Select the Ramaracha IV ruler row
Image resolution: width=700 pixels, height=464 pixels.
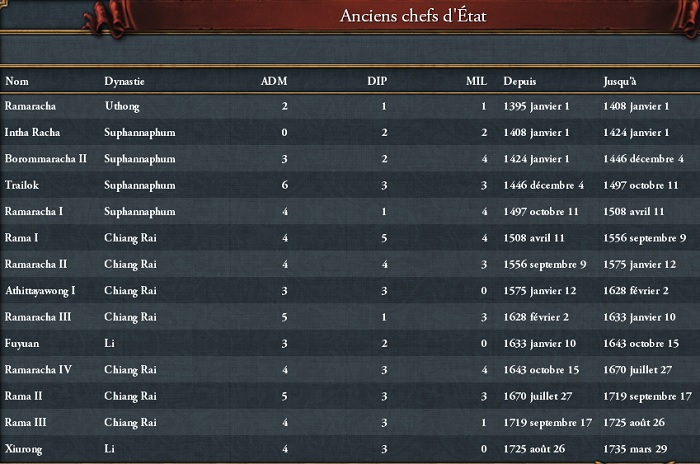tap(350, 369)
